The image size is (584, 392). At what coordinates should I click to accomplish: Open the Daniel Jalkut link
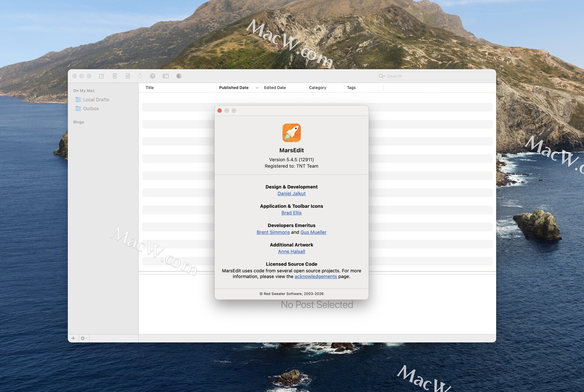pyautogui.click(x=291, y=194)
